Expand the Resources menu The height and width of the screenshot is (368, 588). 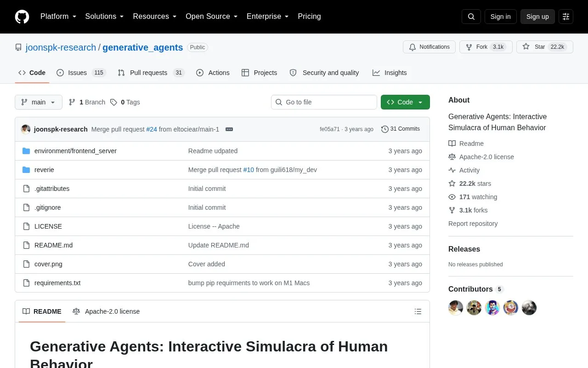pyautogui.click(x=155, y=17)
